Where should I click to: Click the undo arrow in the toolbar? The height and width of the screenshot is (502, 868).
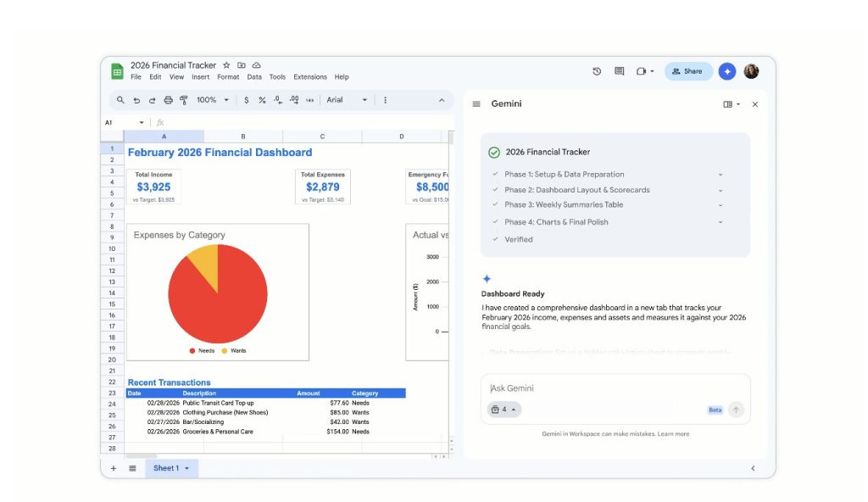pos(136,100)
